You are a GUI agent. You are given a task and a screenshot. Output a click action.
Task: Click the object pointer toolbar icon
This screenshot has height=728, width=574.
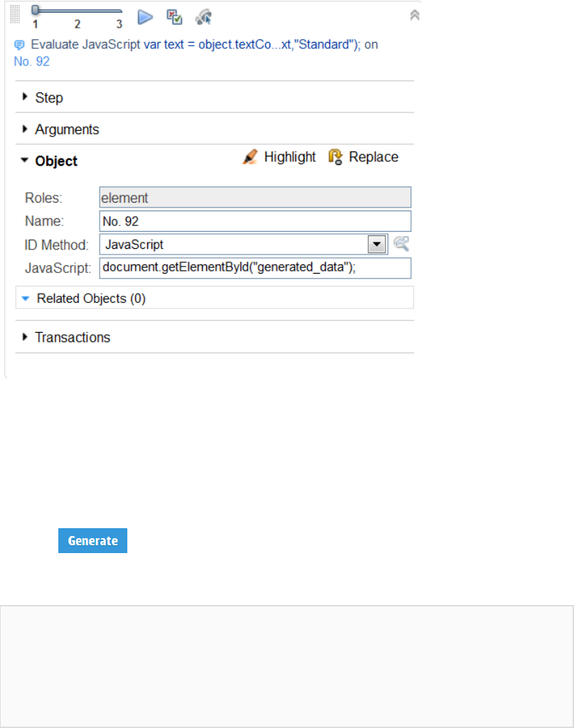click(203, 16)
